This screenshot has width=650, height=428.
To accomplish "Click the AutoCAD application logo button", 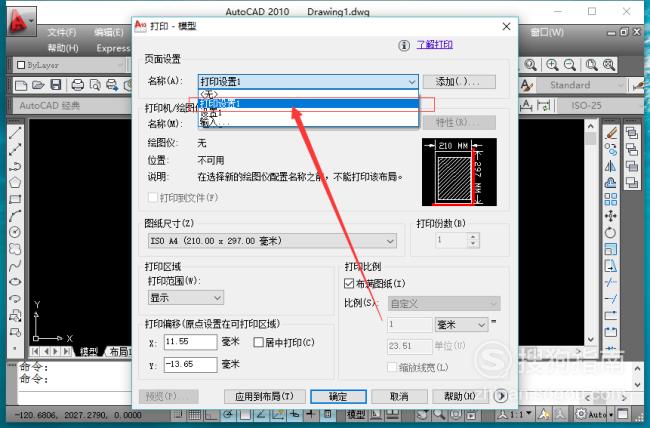I will [20, 21].
